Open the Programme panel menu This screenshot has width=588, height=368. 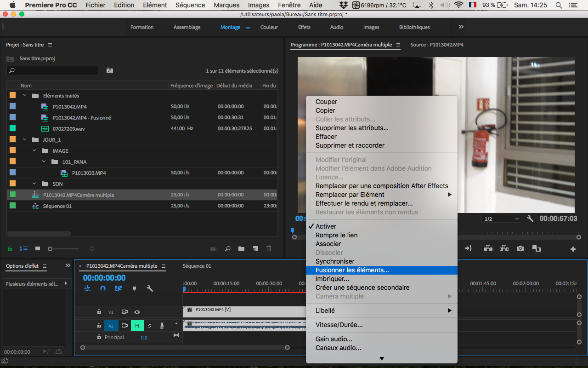coord(398,45)
